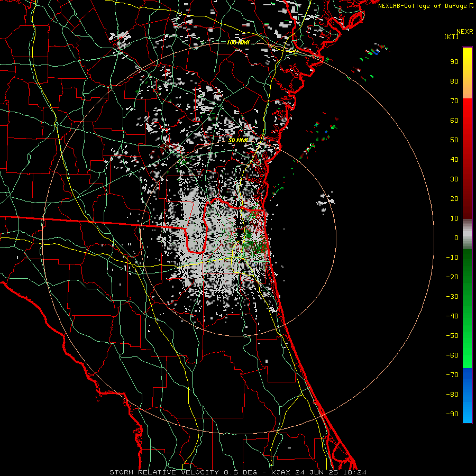Click the -70 knot scale value
This screenshot has height=476, width=476.
tap(452, 375)
